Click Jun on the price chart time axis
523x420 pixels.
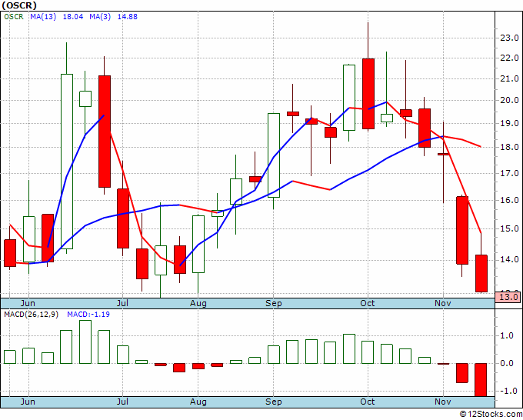(x=28, y=303)
